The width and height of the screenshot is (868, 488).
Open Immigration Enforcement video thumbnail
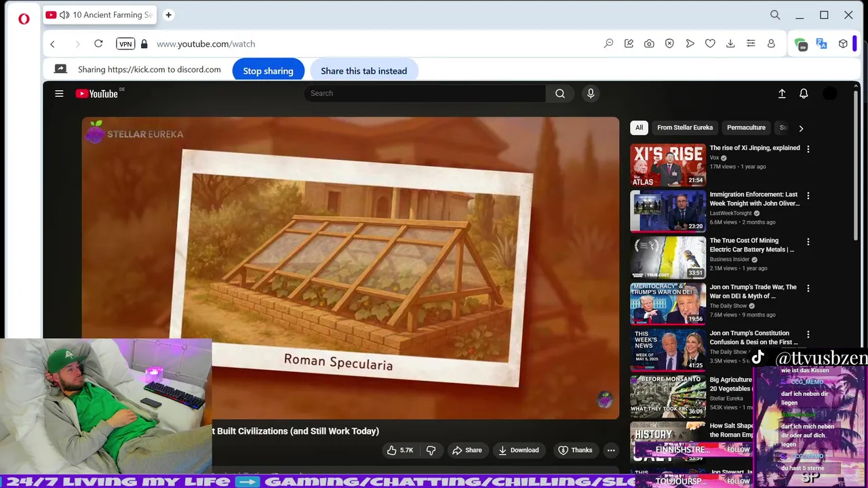point(668,211)
